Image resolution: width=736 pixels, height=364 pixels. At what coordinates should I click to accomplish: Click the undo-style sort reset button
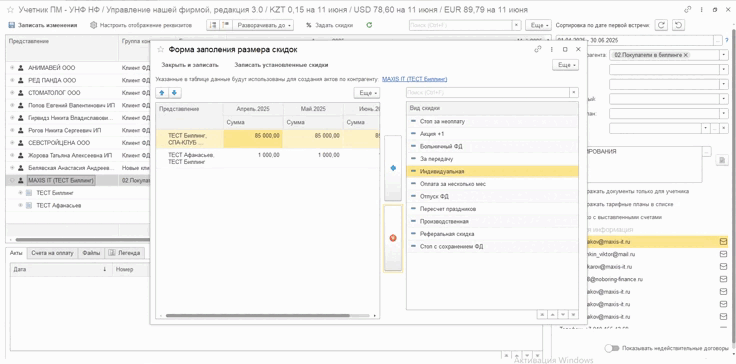click(x=678, y=25)
